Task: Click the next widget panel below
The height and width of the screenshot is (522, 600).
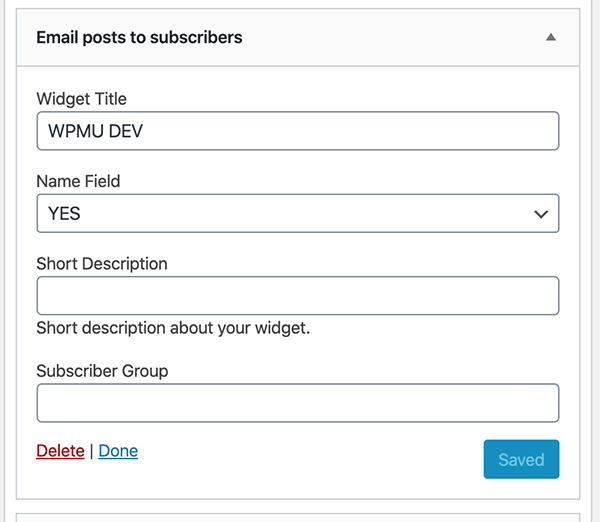Action: point(297,518)
